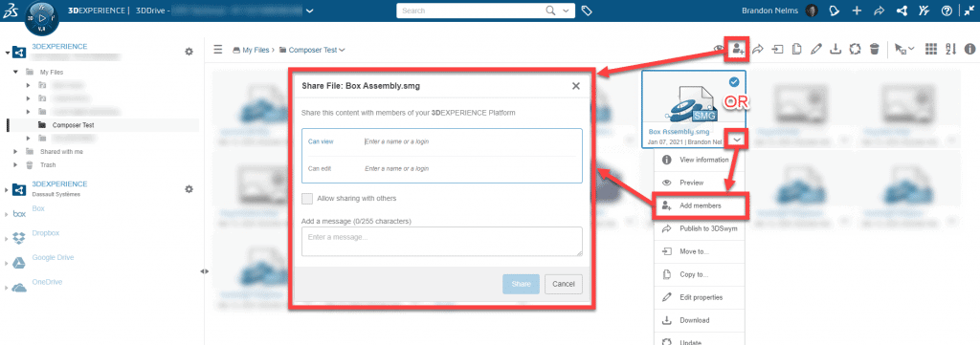Select Composer Test folder in tree
The width and height of the screenshot is (980, 345).
click(x=73, y=125)
